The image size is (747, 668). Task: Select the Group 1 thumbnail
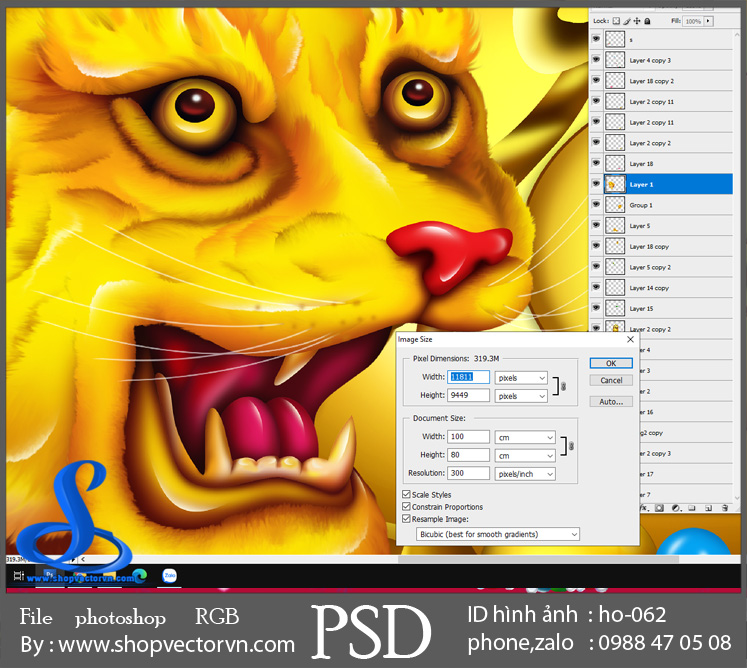pyautogui.click(x=615, y=205)
